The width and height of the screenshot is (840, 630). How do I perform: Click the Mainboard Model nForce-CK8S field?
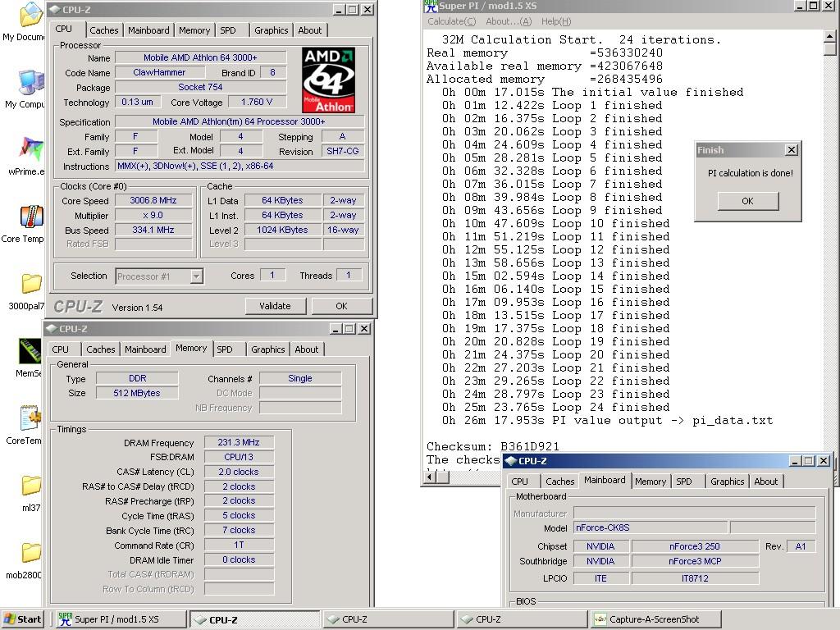click(x=651, y=527)
